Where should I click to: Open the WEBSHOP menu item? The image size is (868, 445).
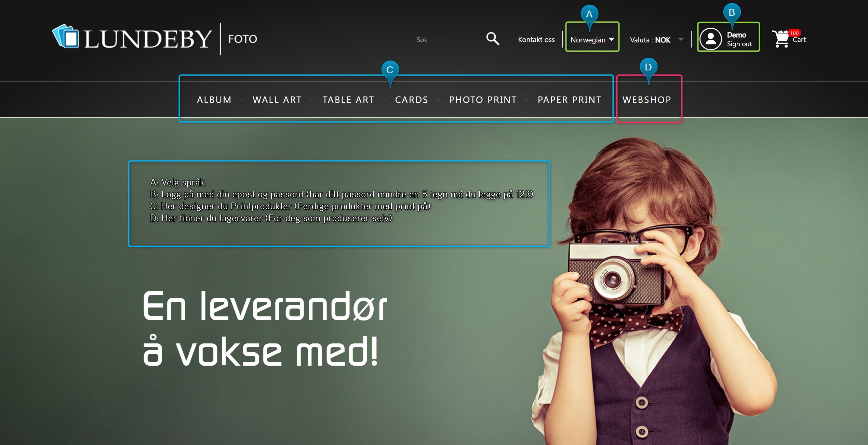646,100
